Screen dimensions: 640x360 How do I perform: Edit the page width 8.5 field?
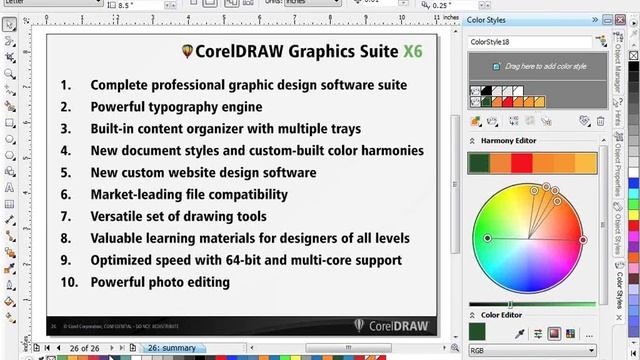click(141, 5)
